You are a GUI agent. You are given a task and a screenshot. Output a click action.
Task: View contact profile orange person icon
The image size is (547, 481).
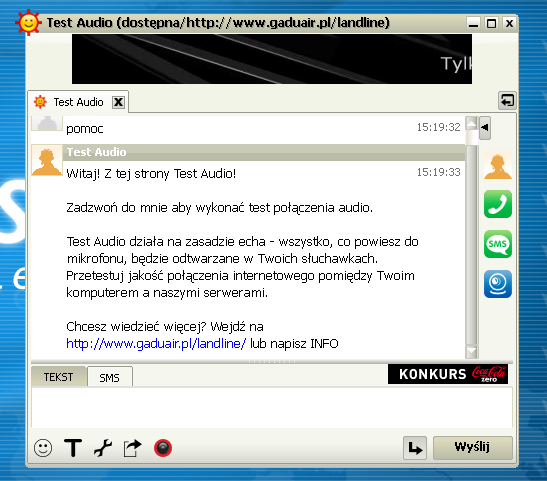tap(498, 165)
